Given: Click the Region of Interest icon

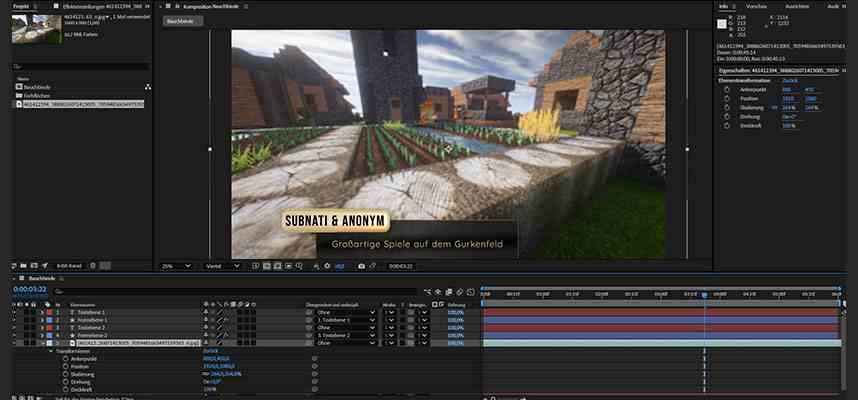Looking at the screenshot, I should pyautogui.click(x=288, y=266).
